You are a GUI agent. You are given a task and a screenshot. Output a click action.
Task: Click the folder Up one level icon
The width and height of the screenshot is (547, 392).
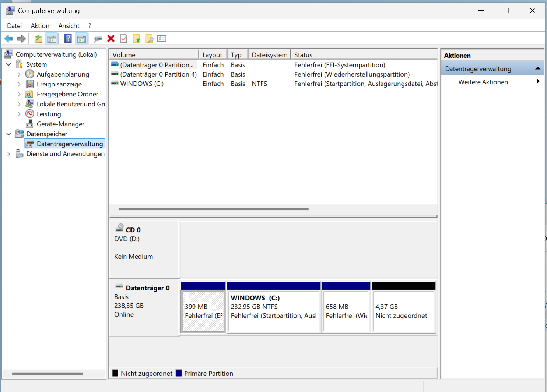[38, 39]
